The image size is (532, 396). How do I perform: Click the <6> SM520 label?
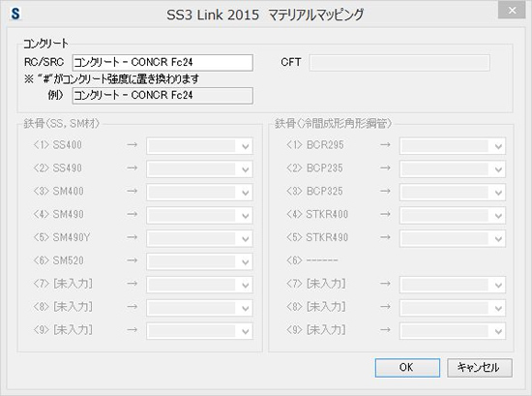58,260
